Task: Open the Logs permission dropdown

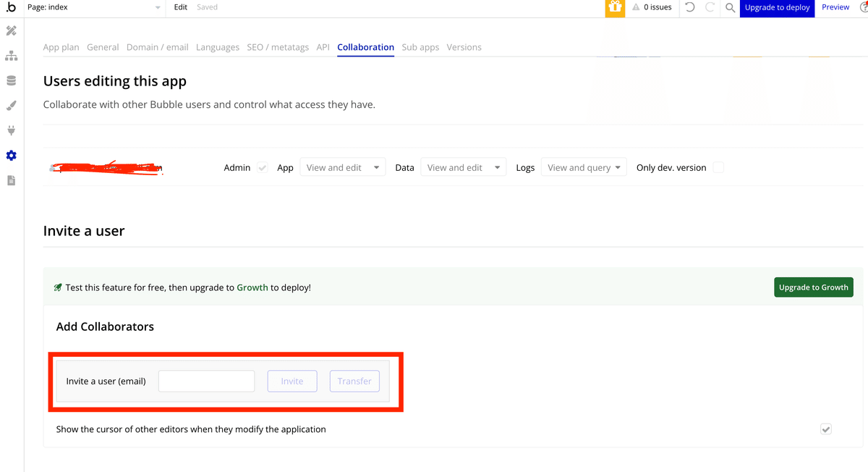Action: click(x=584, y=167)
